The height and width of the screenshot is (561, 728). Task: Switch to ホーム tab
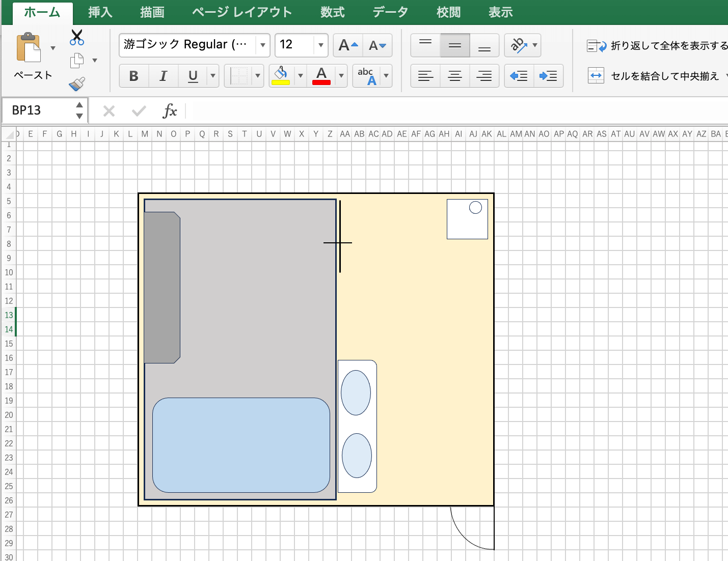point(42,12)
